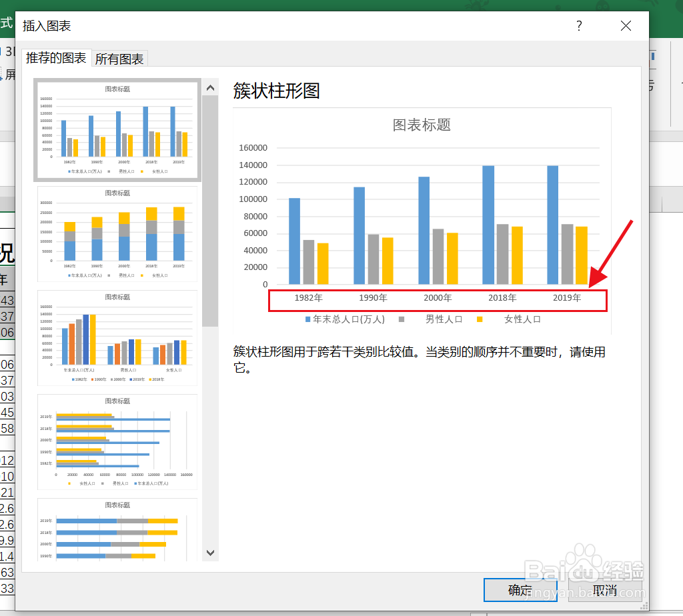Click the scroll-up arrow above the chart list
683x616 pixels.
click(210, 87)
